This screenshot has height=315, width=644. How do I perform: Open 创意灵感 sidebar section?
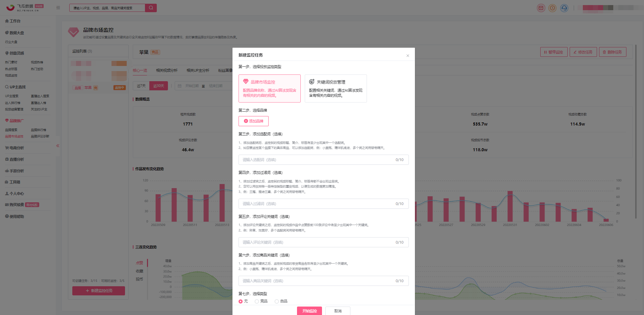(x=15, y=53)
